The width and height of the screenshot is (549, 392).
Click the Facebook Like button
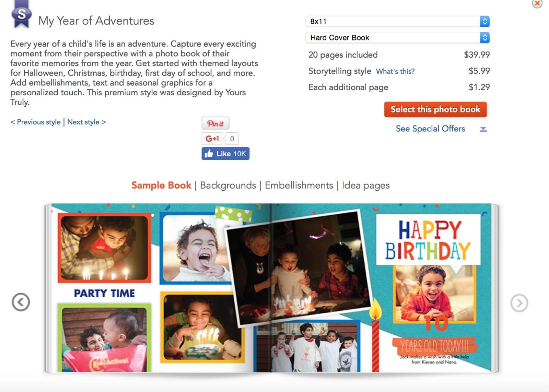(225, 154)
